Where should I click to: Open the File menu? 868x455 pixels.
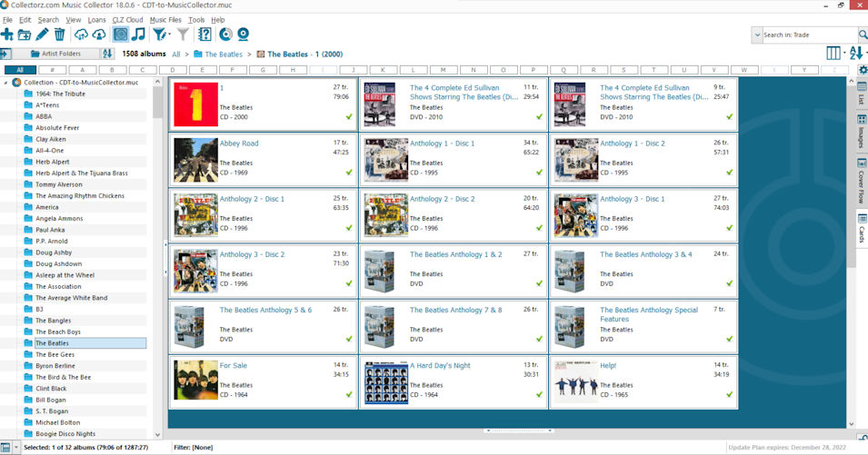7,20
